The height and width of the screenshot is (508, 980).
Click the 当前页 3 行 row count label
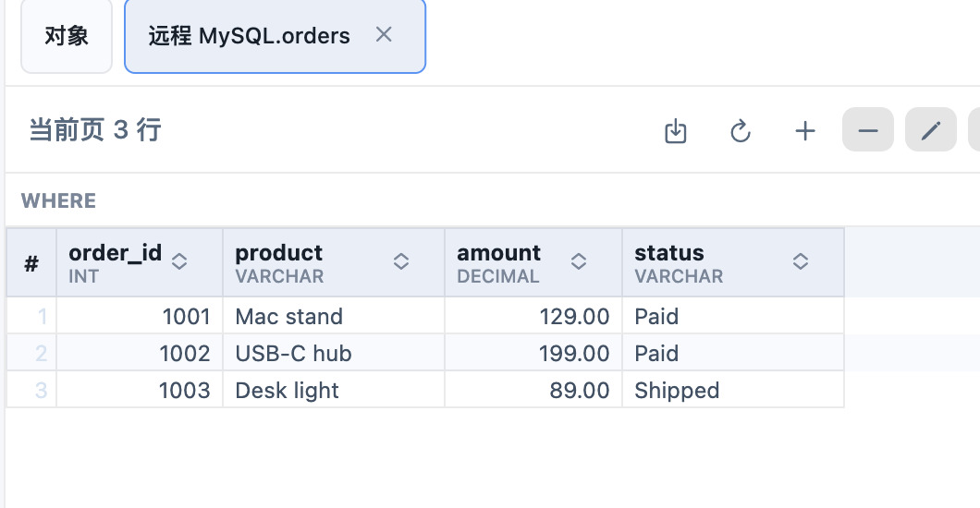(95, 130)
